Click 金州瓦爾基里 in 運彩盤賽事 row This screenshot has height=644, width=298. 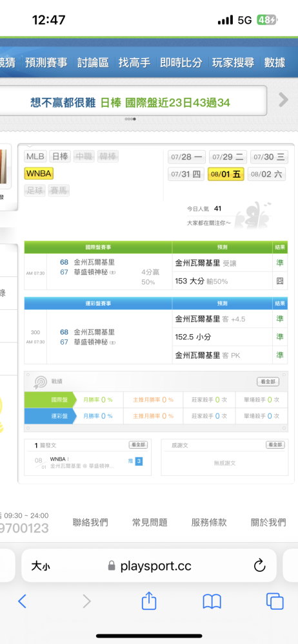(94, 332)
